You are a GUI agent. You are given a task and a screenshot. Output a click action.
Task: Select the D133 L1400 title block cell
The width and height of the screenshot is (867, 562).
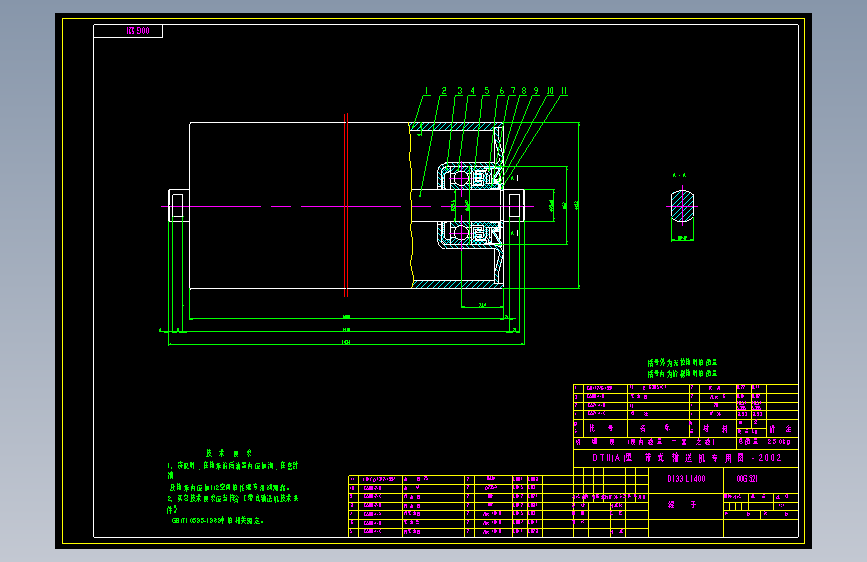pos(686,479)
